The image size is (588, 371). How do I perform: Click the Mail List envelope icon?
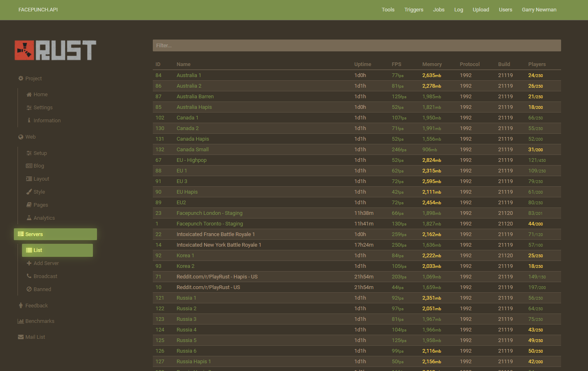(x=21, y=337)
